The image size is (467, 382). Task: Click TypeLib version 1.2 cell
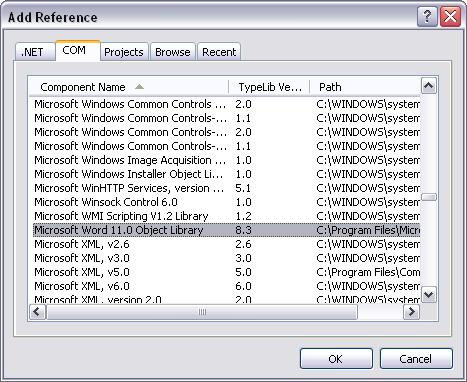(x=243, y=216)
